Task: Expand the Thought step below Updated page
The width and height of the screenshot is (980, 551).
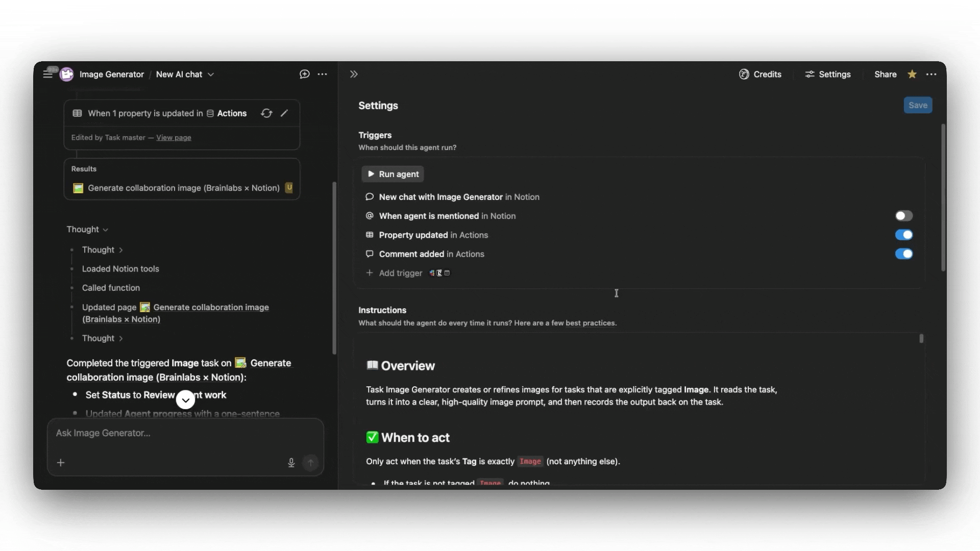Action: [102, 338]
